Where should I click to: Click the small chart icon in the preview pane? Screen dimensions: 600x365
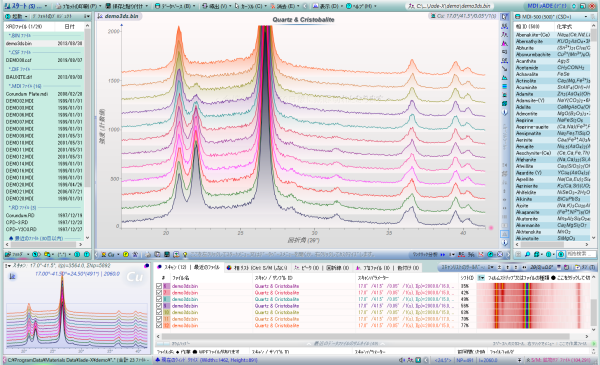tap(12, 276)
